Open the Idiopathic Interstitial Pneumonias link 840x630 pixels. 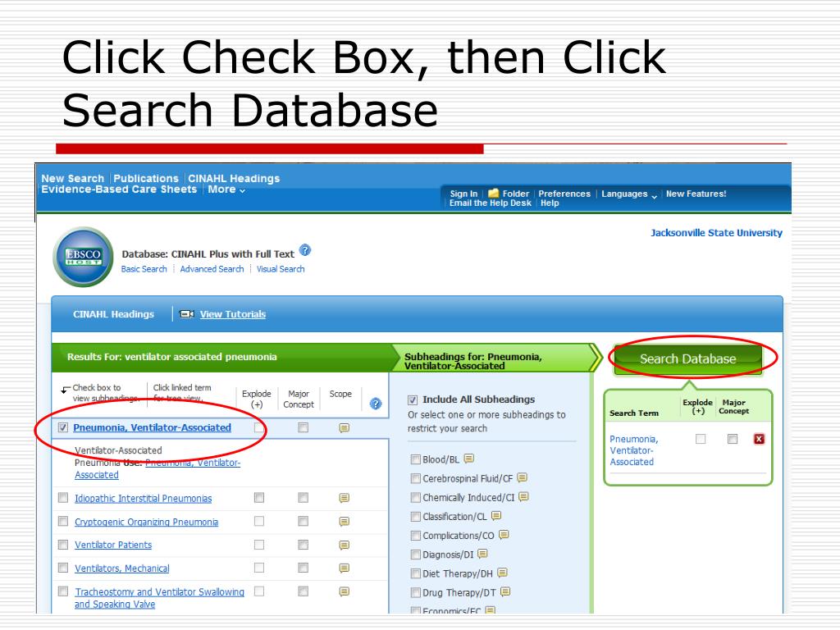(x=143, y=498)
